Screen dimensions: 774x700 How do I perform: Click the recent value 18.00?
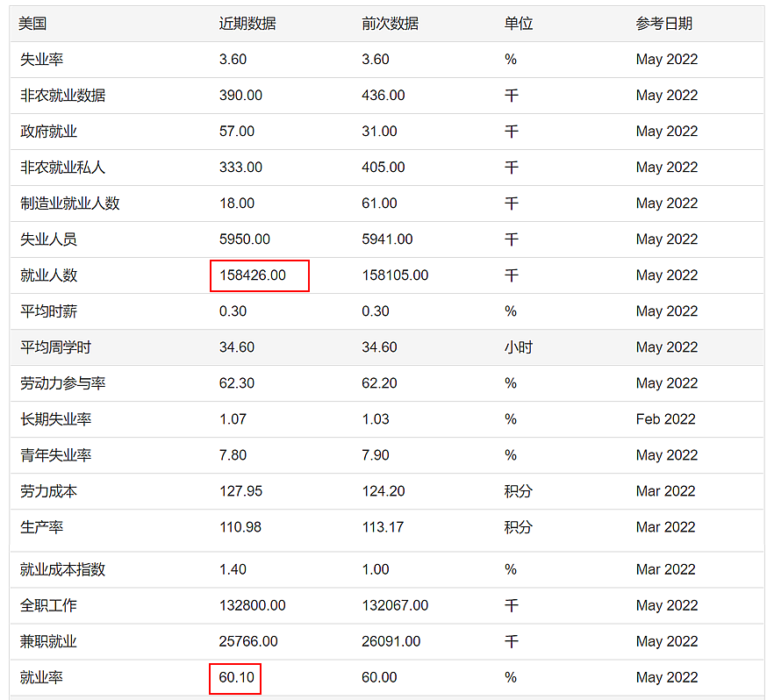click(x=237, y=204)
